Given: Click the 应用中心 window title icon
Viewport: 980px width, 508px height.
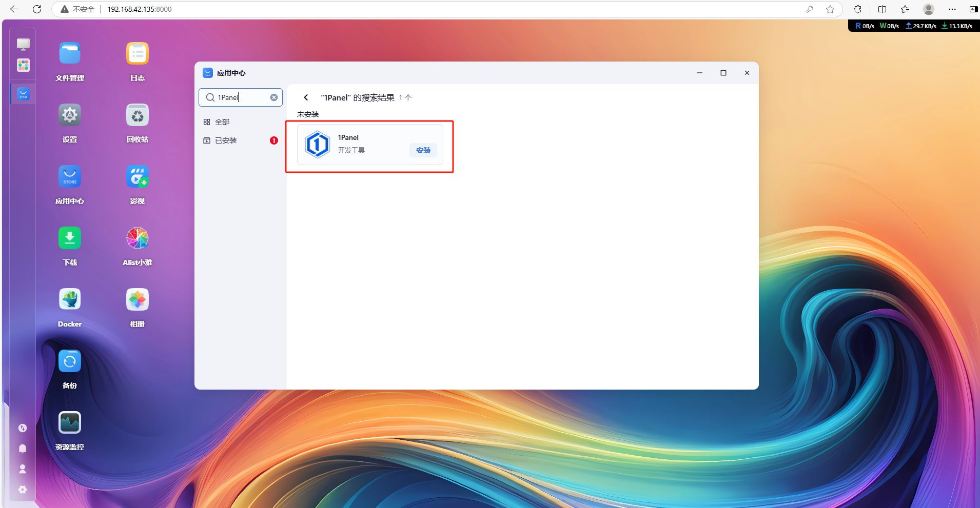Looking at the screenshot, I should pos(208,73).
